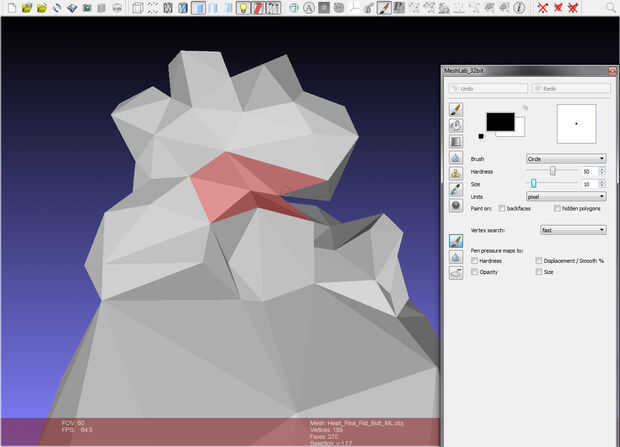Click the Hardness slider handle
Screen dimensions: 620x447
click(553, 171)
